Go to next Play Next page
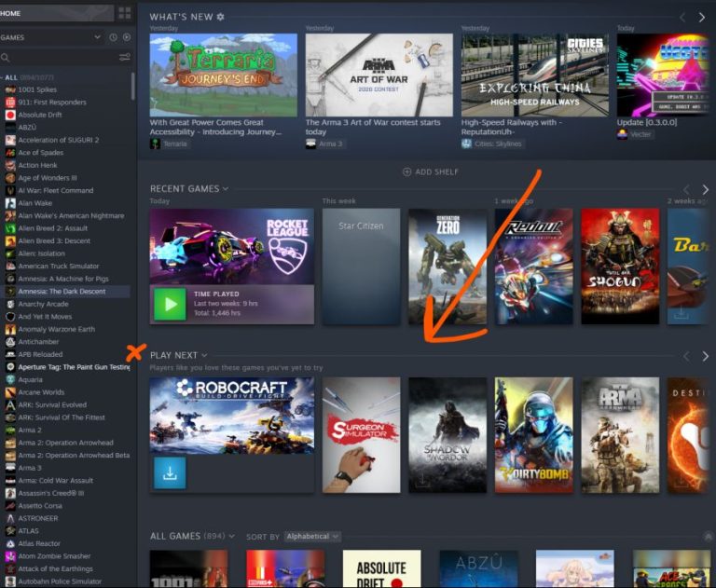The height and width of the screenshot is (588, 716). (706, 356)
